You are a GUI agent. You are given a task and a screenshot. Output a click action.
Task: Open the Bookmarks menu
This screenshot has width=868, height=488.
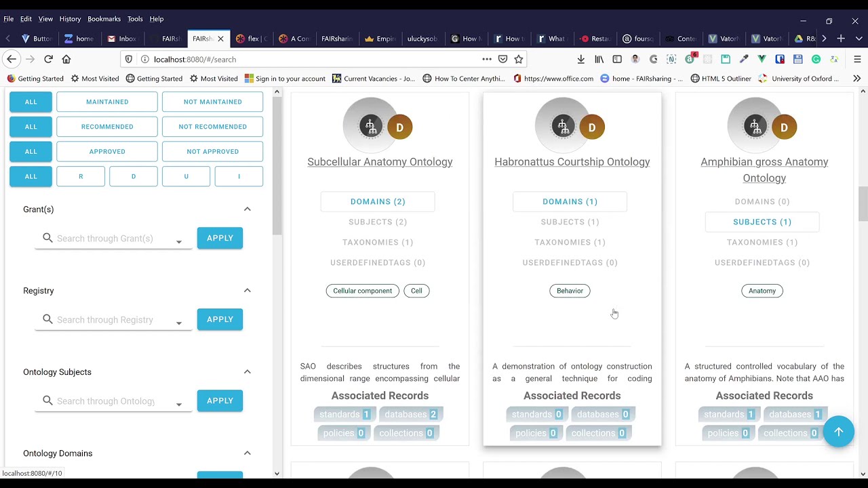[x=104, y=19]
